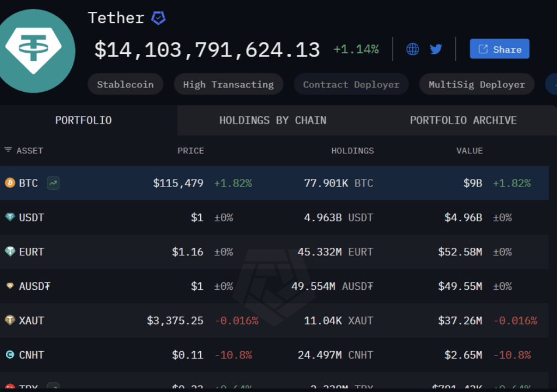Screen dimensions: 557x392
Task: Sort by the VALUE column header
Action: 469,151
